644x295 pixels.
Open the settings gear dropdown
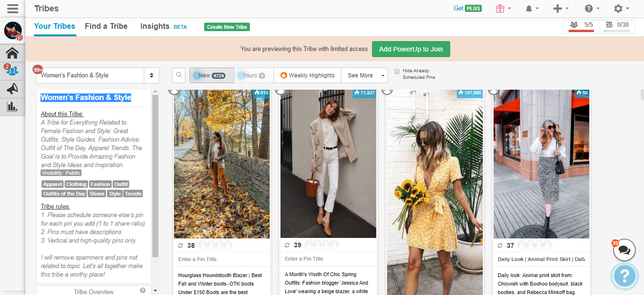click(x=621, y=8)
